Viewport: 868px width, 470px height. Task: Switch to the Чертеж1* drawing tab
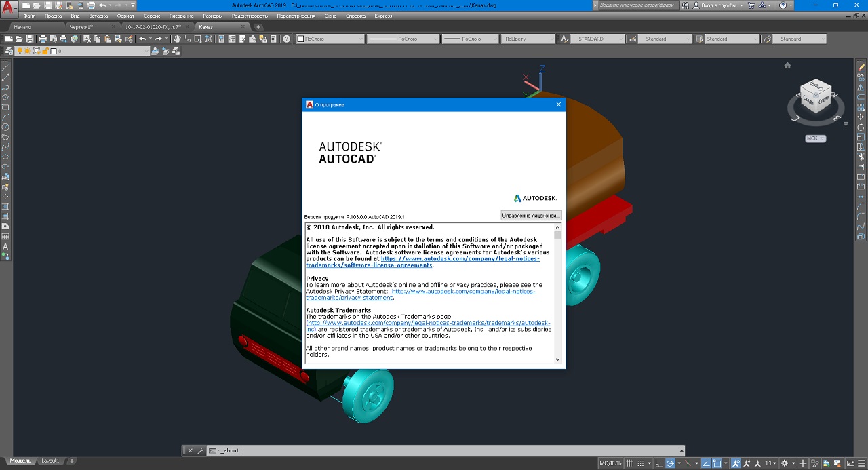coord(83,27)
